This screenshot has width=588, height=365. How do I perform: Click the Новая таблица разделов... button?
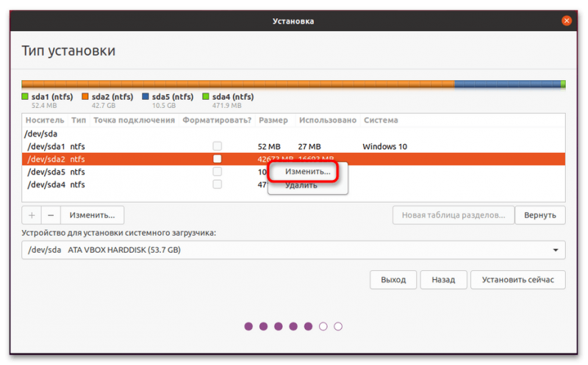coord(453,215)
